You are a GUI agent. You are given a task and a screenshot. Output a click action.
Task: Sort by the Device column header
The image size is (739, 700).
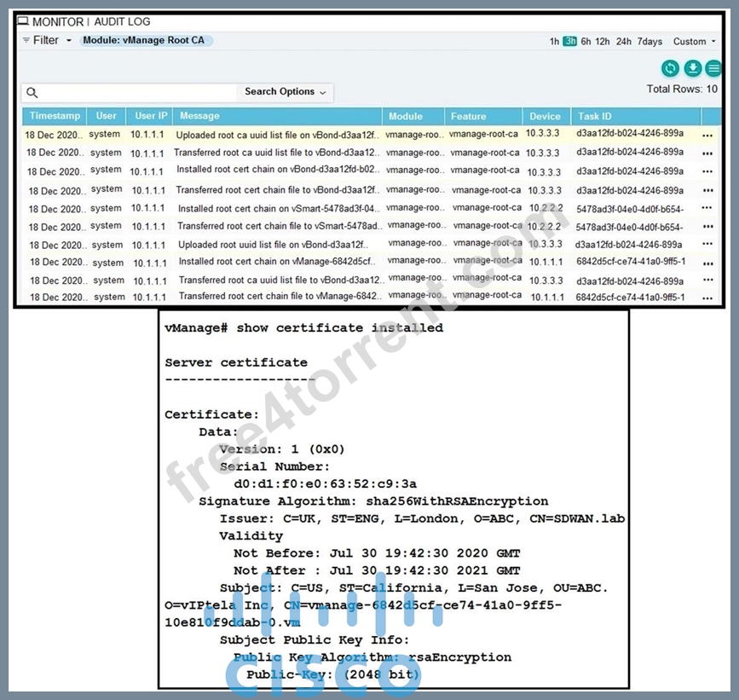click(x=546, y=116)
